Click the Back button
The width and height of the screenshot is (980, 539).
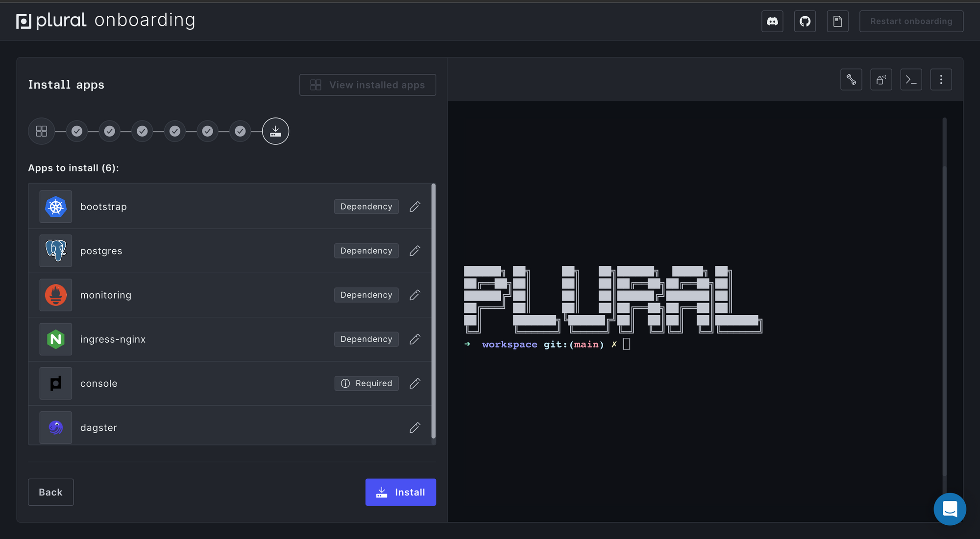click(51, 492)
